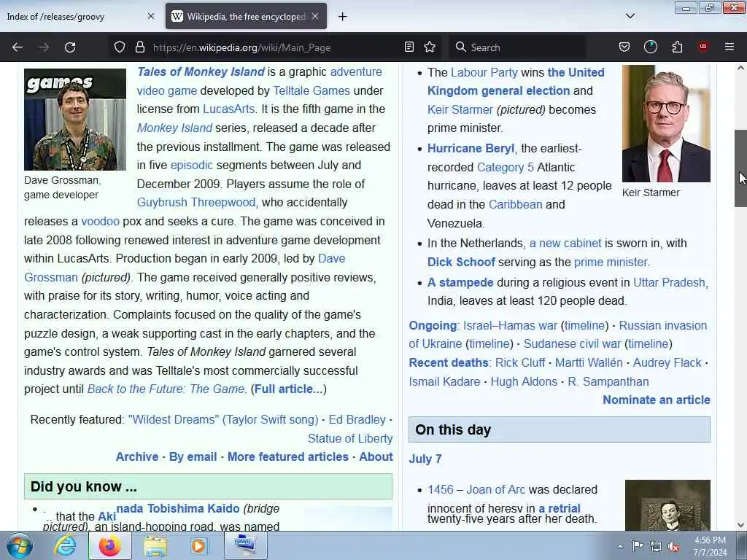Launch Windows Media Player from taskbar

tap(198, 546)
